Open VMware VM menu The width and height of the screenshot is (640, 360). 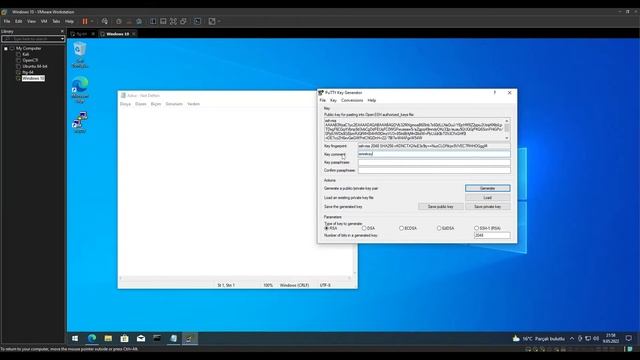(x=44, y=21)
